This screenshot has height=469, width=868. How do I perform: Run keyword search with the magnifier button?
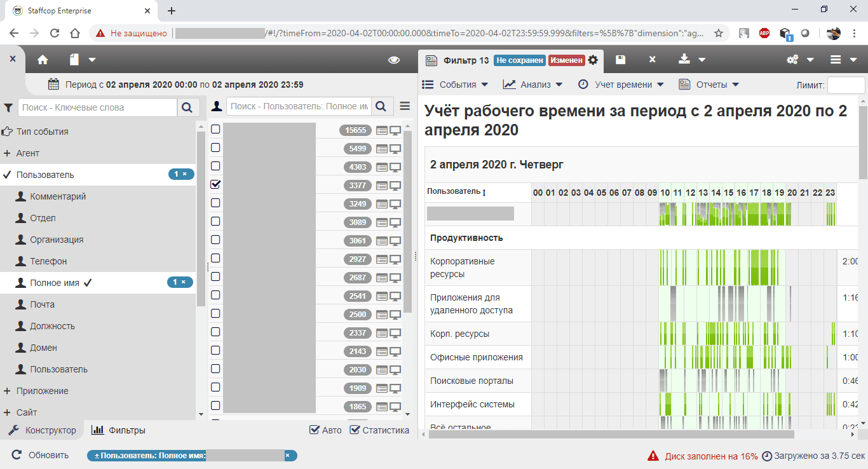[x=187, y=107]
